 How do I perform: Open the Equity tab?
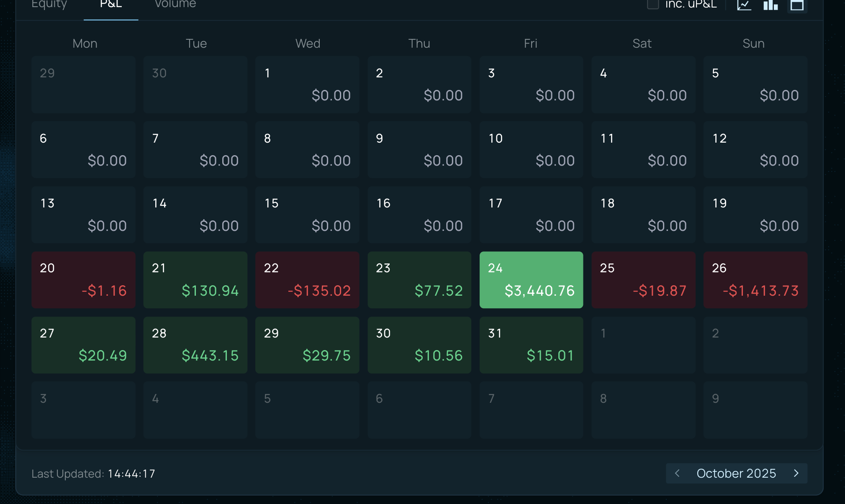click(49, 4)
